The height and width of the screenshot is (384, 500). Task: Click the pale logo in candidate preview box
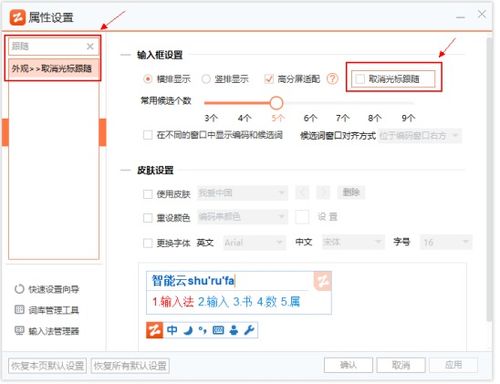point(322,281)
